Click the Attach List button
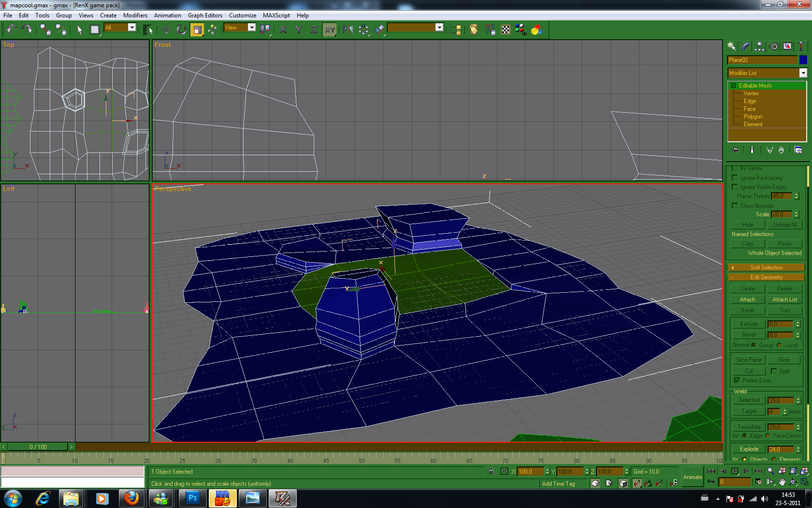Screen dimensions: 812x508 point(784,299)
